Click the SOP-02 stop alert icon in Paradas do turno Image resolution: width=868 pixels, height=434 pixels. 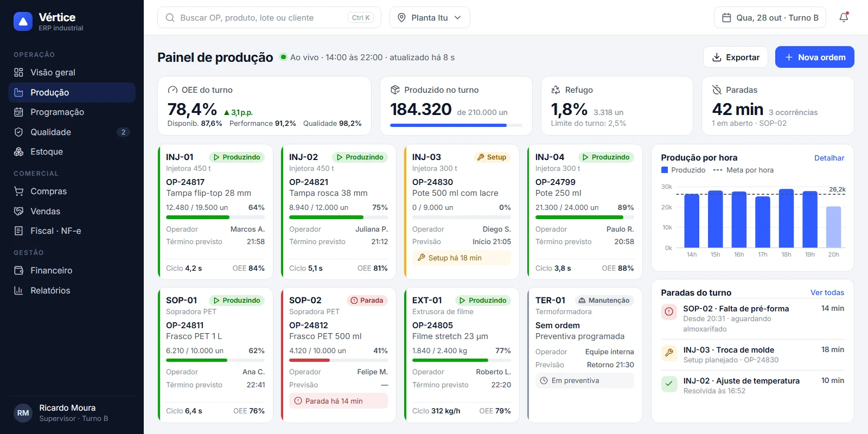pyautogui.click(x=669, y=312)
